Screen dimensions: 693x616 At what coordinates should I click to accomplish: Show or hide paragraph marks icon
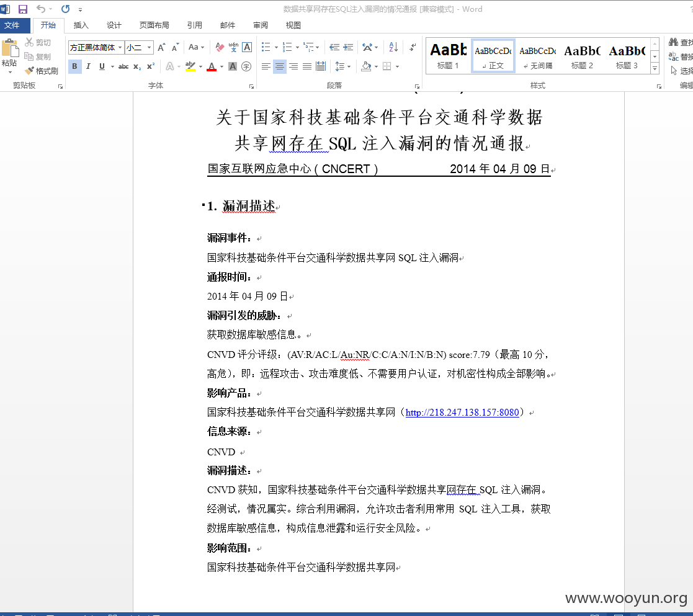pyautogui.click(x=413, y=47)
